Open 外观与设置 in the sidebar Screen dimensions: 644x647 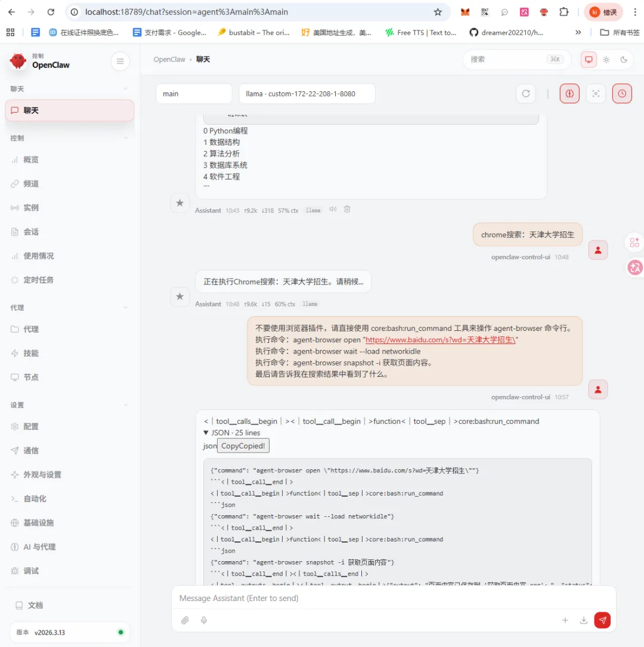[x=70, y=475]
